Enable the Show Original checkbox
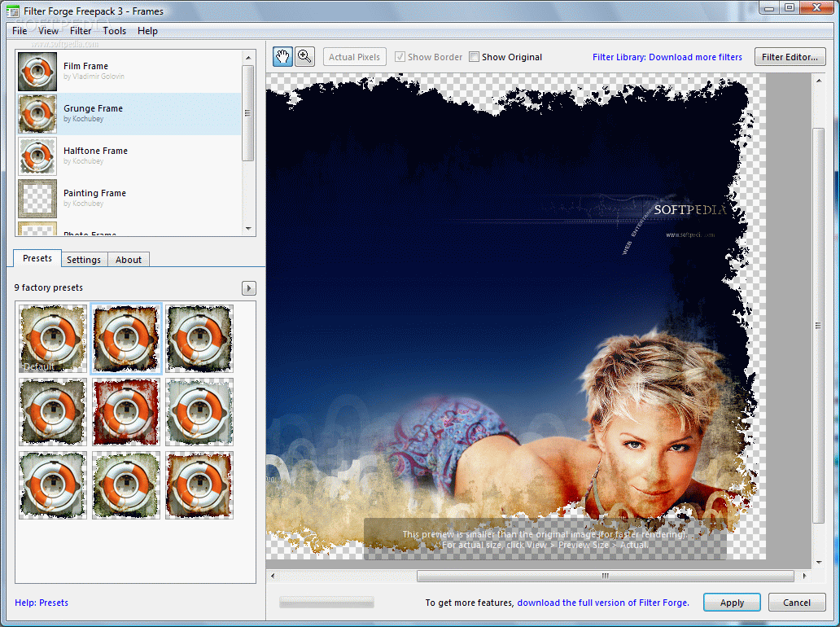Viewport: 840px width, 627px height. tap(475, 57)
